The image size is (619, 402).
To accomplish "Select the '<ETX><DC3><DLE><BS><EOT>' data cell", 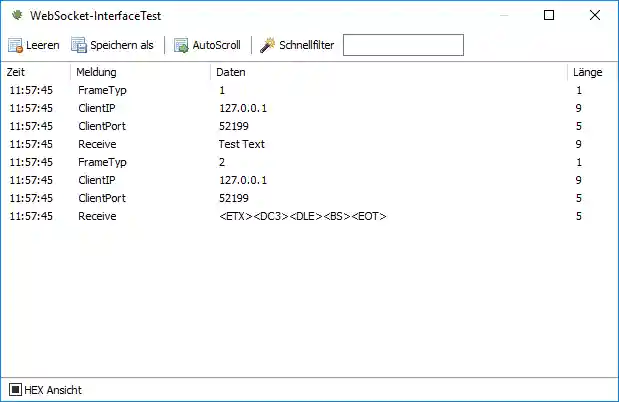I will 303,216.
